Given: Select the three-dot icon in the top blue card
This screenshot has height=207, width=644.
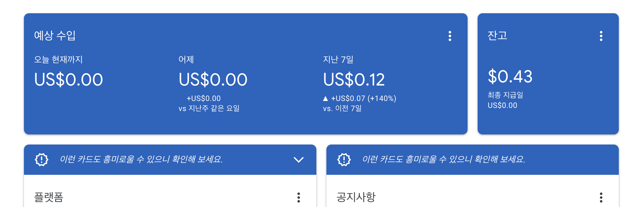Looking at the screenshot, I should pyautogui.click(x=451, y=36).
